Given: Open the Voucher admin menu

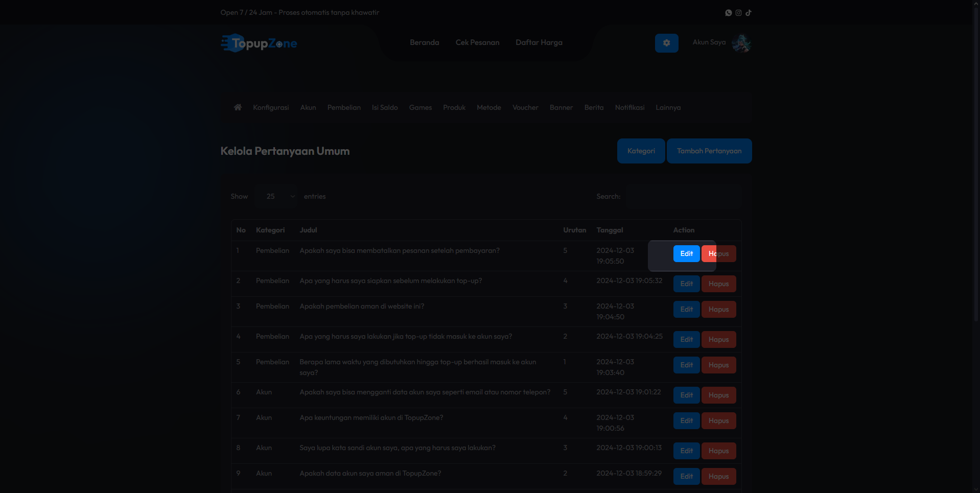Looking at the screenshot, I should [525, 107].
